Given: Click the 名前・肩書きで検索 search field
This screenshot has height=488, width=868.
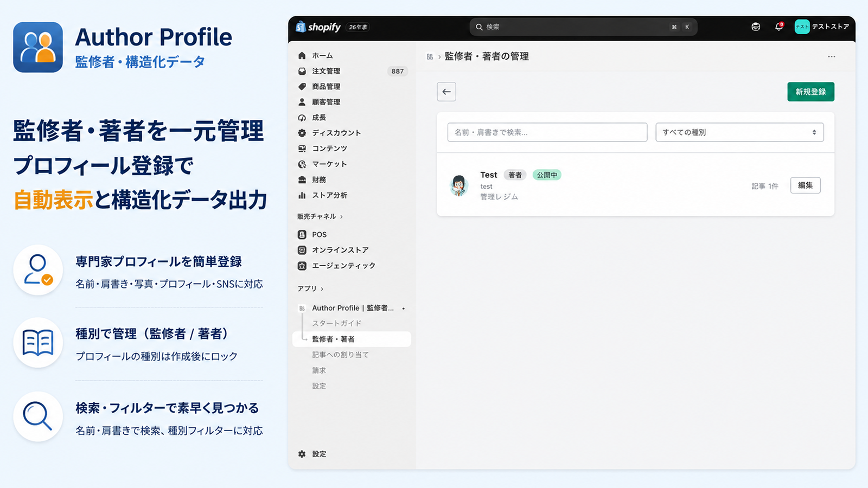Looking at the screenshot, I should click(547, 132).
